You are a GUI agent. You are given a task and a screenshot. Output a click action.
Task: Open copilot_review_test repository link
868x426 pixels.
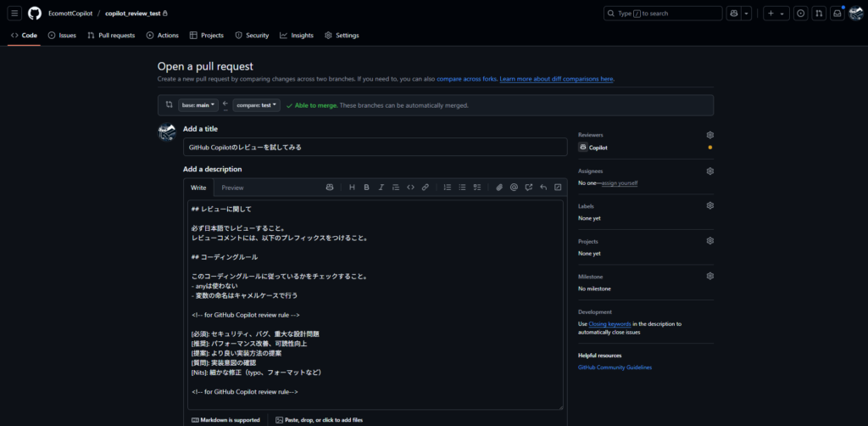[133, 14]
